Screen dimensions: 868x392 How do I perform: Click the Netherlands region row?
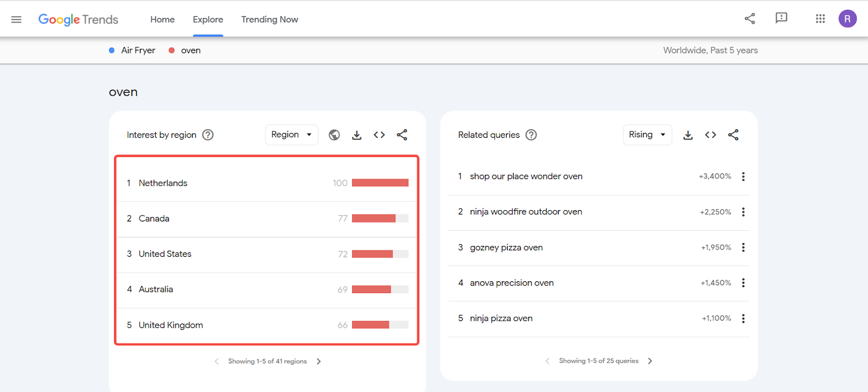click(x=266, y=183)
